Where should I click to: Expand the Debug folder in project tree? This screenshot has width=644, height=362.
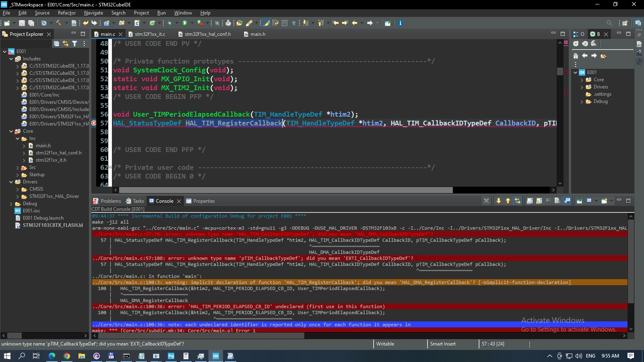[x=11, y=204]
